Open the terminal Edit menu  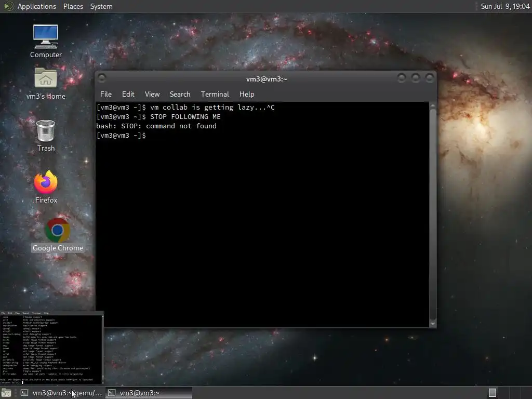tap(128, 94)
